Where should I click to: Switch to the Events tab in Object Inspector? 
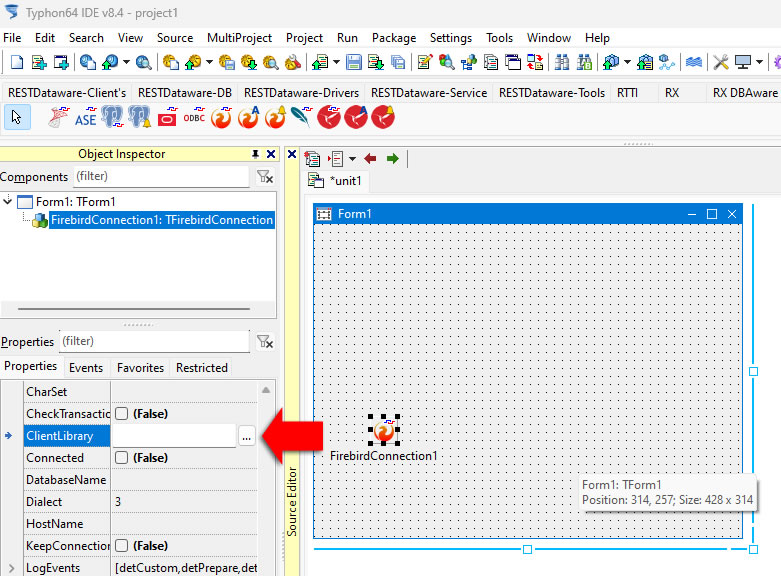click(x=86, y=368)
